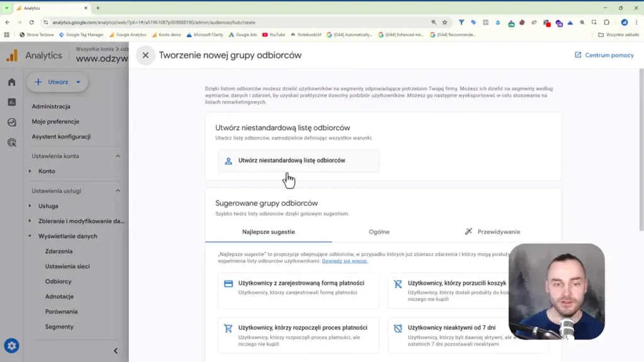Open the Google Ads bookmark

[x=243, y=35]
